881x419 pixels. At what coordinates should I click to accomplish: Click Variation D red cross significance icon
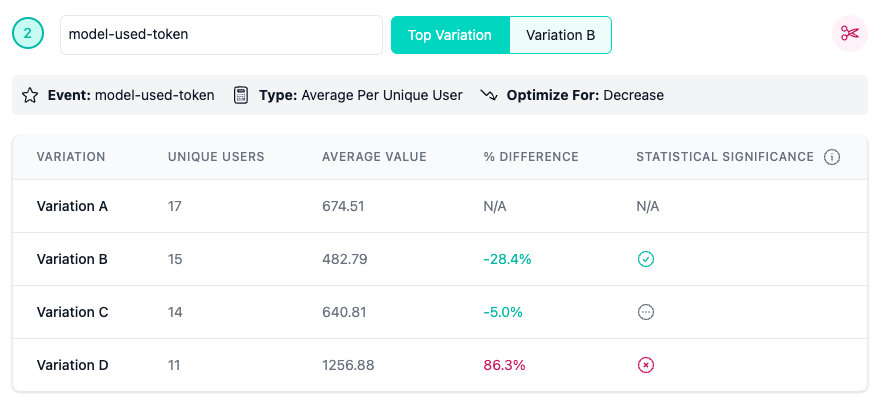(x=646, y=365)
